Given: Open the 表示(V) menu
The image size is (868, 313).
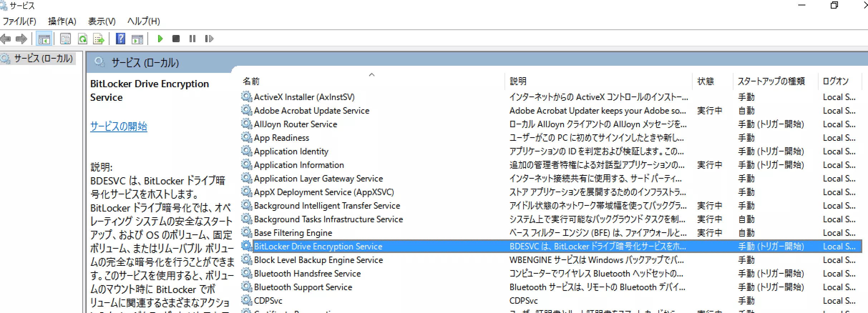Looking at the screenshot, I should point(102,21).
